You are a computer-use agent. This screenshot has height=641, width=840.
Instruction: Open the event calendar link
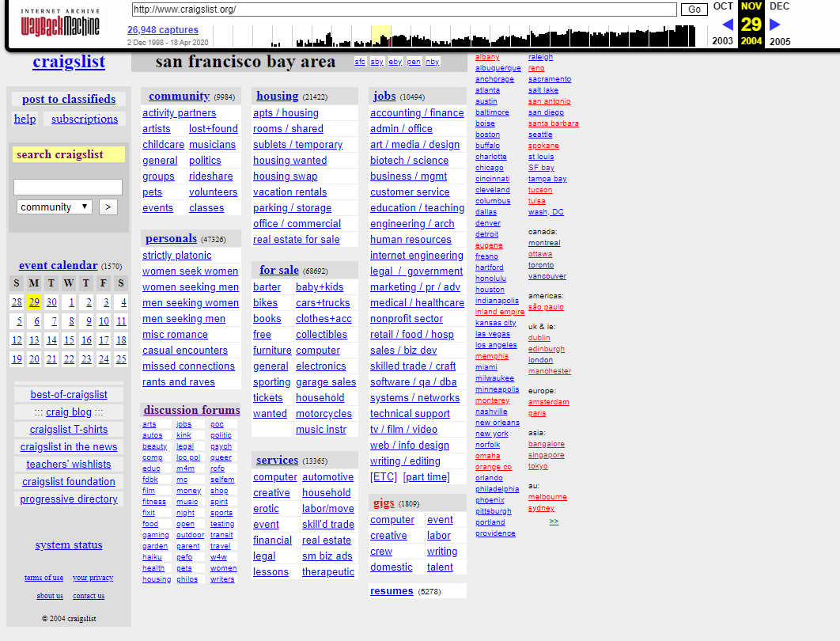pyautogui.click(x=59, y=265)
